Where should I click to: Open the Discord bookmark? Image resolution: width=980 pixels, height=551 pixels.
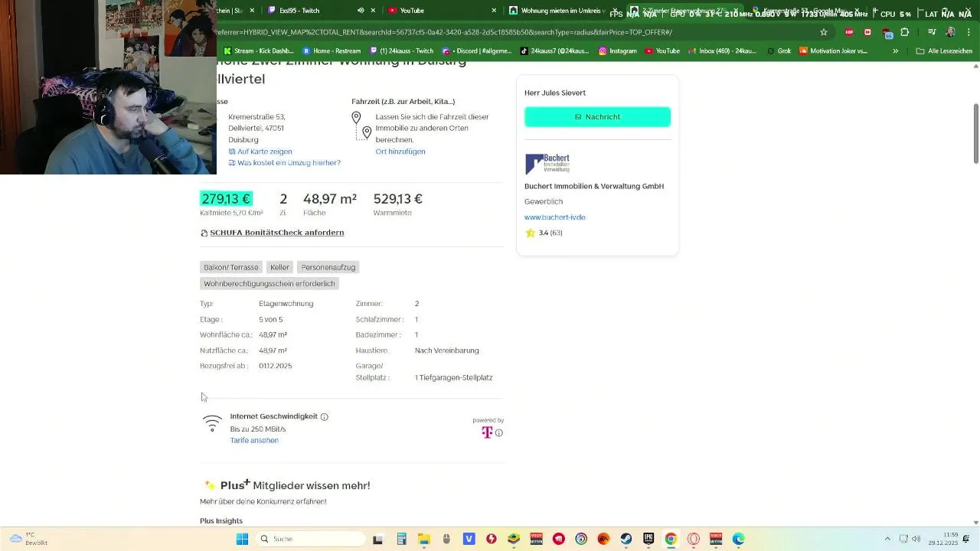[475, 51]
